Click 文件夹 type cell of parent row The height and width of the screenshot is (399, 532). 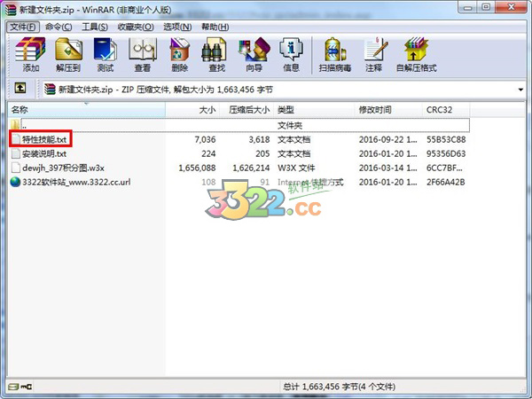(290, 126)
